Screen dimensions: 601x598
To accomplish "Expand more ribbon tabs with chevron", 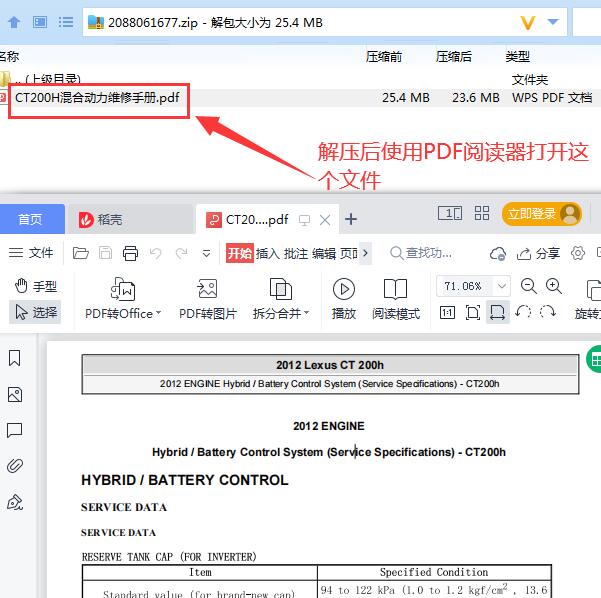I will (x=365, y=253).
